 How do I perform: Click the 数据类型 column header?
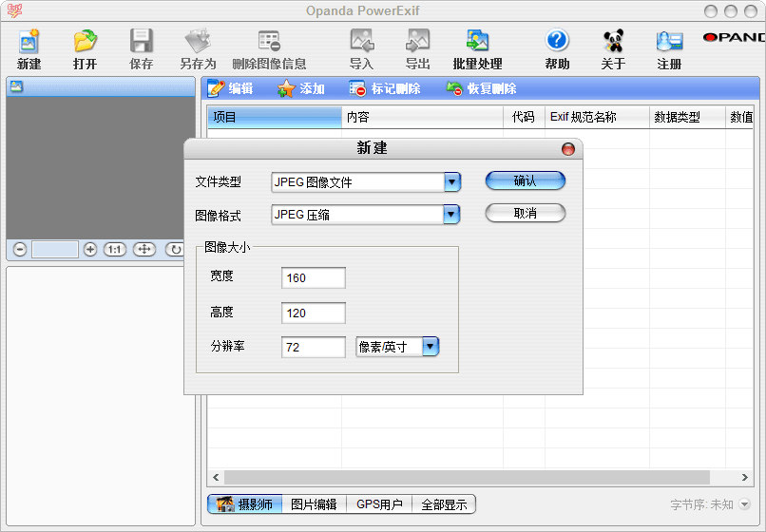[687, 117]
